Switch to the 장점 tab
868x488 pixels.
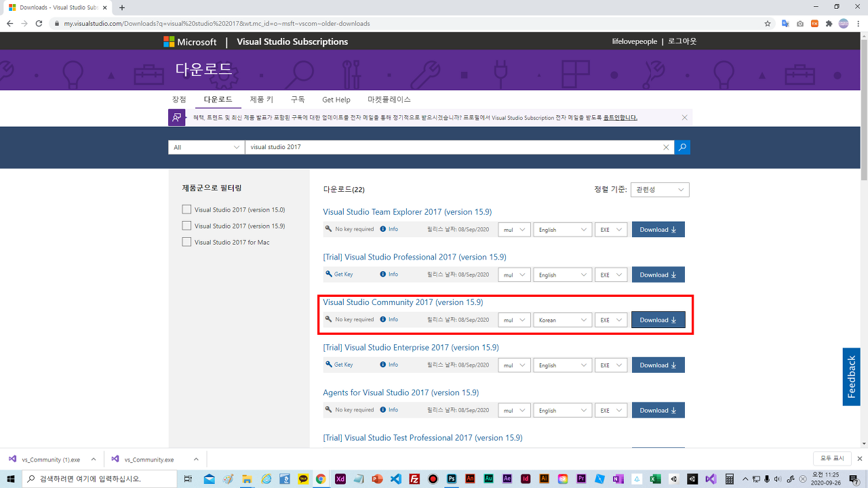click(x=179, y=100)
